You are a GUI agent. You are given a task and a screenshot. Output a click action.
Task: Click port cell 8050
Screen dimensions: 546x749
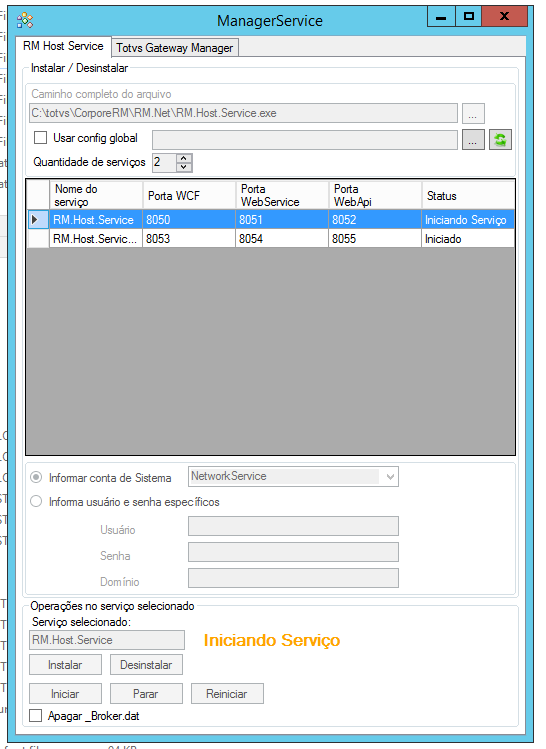189,220
